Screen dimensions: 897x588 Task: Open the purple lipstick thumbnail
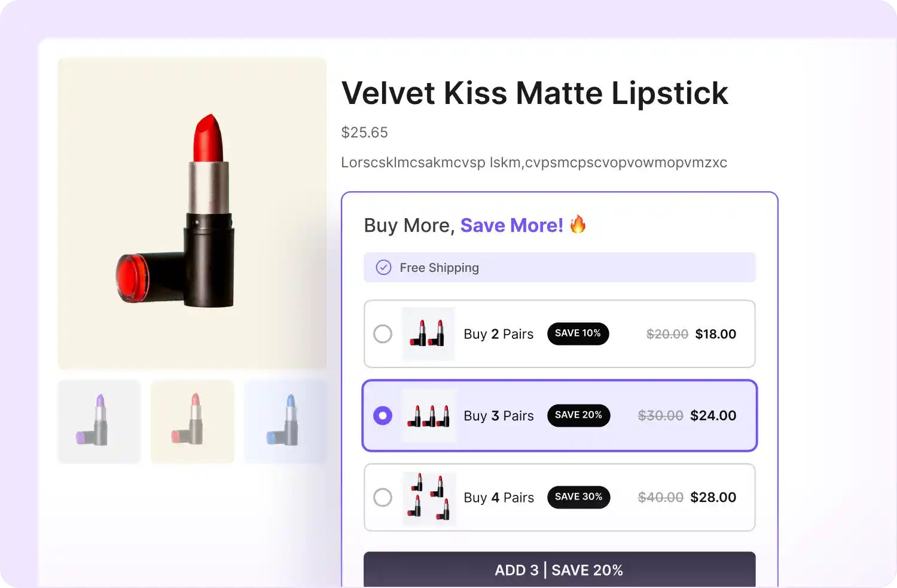coord(99,421)
